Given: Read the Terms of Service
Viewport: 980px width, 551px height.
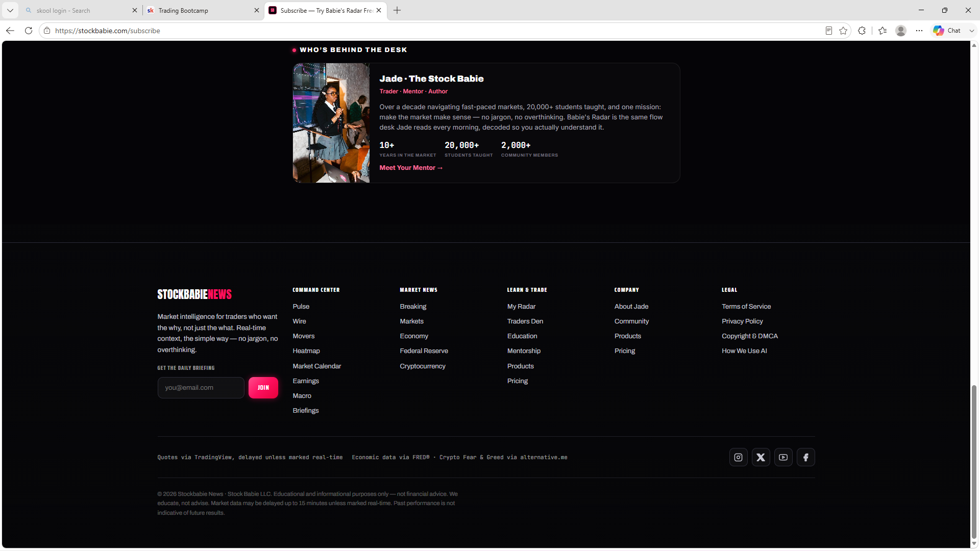Looking at the screenshot, I should [746, 307].
